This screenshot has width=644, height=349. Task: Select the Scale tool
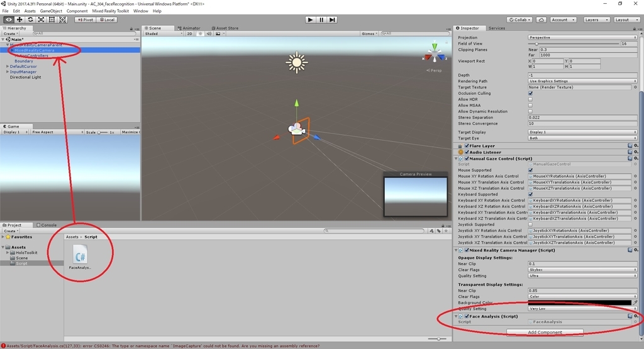coord(41,19)
